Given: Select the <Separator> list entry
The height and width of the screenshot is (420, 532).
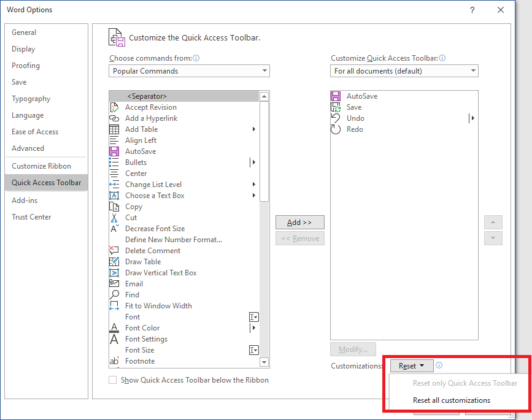Looking at the screenshot, I should 184,96.
